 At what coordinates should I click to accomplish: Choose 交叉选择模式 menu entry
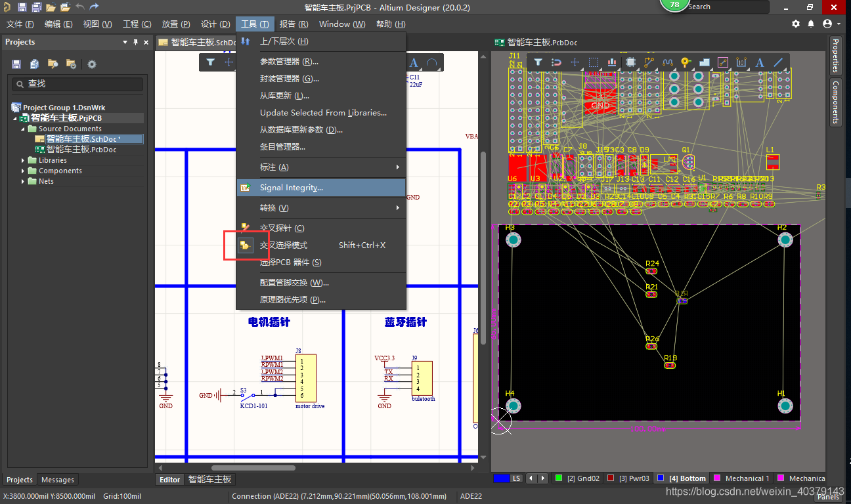pyautogui.click(x=322, y=245)
